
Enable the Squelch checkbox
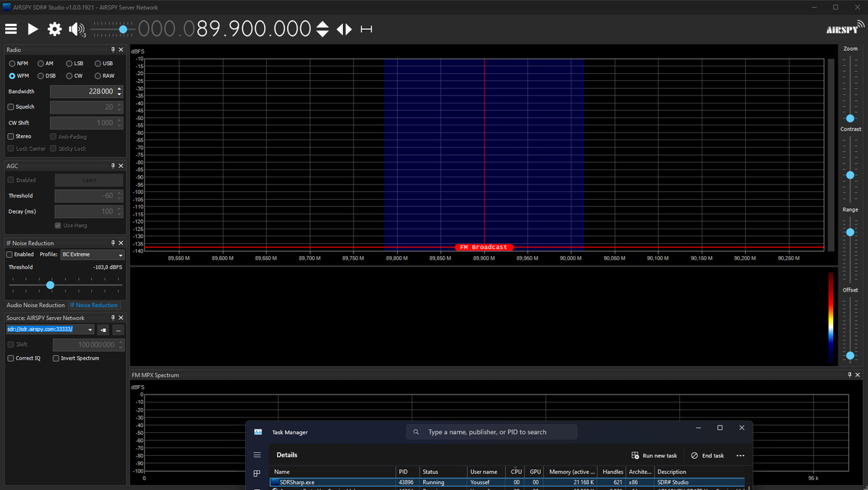coord(11,107)
